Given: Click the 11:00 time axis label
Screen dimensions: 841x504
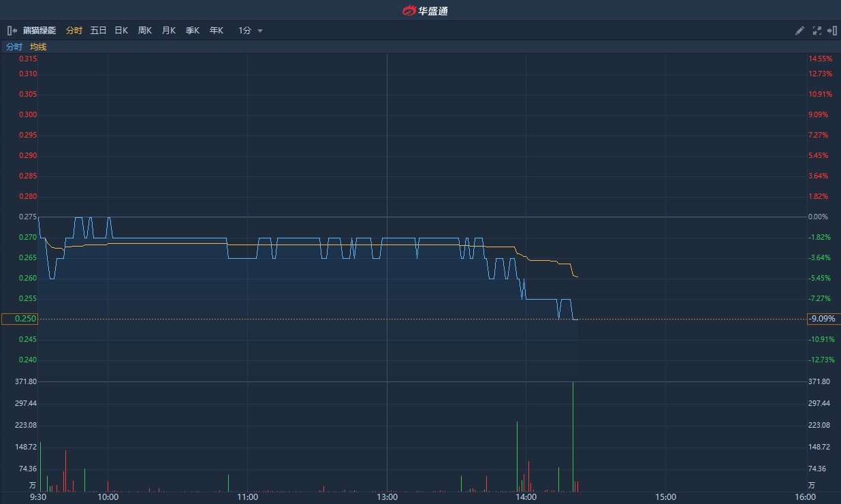Looking at the screenshot, I should (247, 497).
